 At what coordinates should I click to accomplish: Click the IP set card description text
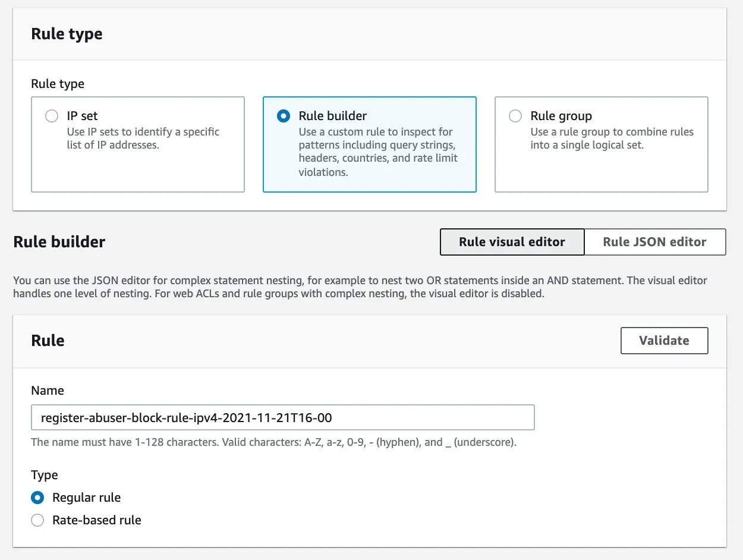tap(143, 138)
